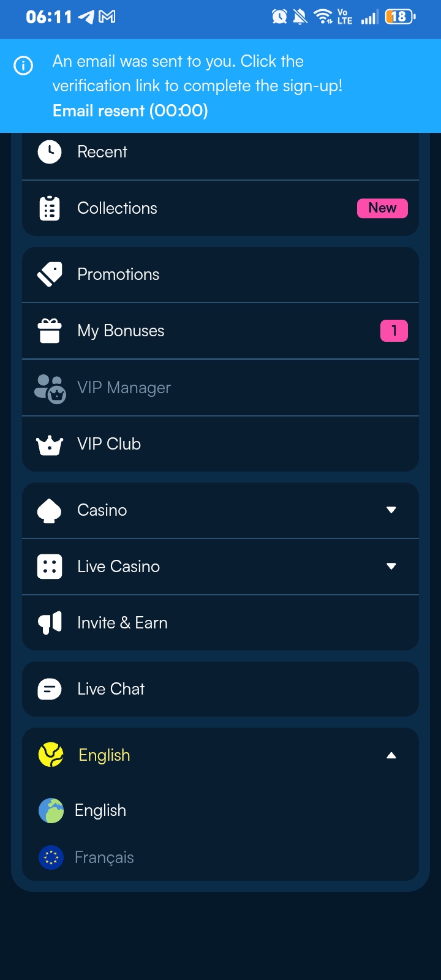Expand the Live Casino dropdown arrow
441x980 pixels.
coord(391,567)
